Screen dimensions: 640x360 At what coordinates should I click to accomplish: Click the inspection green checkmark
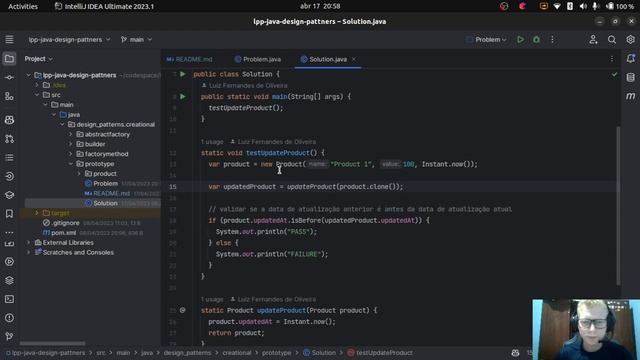coord(614,74)
